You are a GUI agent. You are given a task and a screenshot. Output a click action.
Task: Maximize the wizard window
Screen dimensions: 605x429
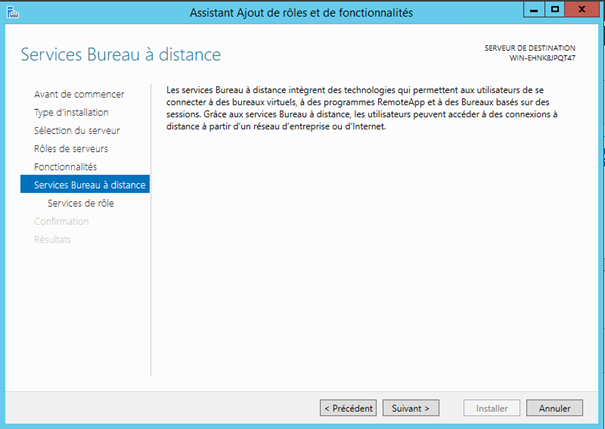pos(553,10)
